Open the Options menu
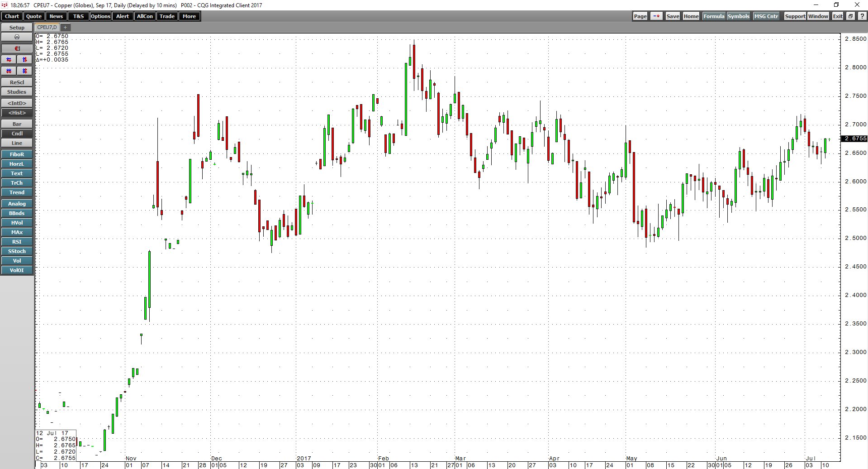This screenshot has width=868, height=469. [100, 16]
